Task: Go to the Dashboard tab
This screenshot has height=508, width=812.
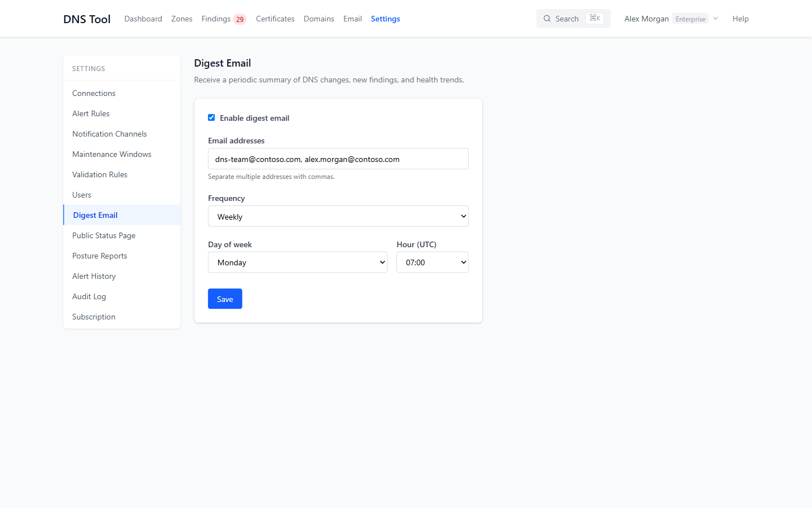Action: click(143, 19)
